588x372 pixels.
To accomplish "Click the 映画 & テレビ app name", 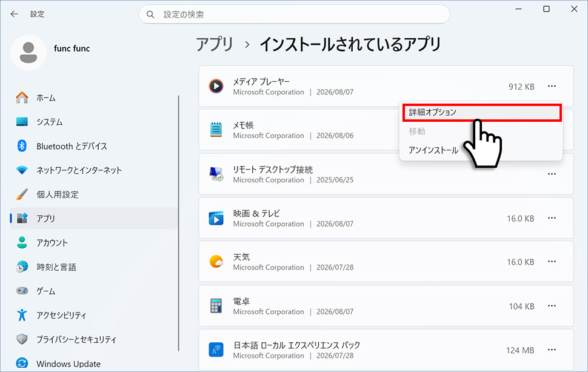I will coord(256,213).
